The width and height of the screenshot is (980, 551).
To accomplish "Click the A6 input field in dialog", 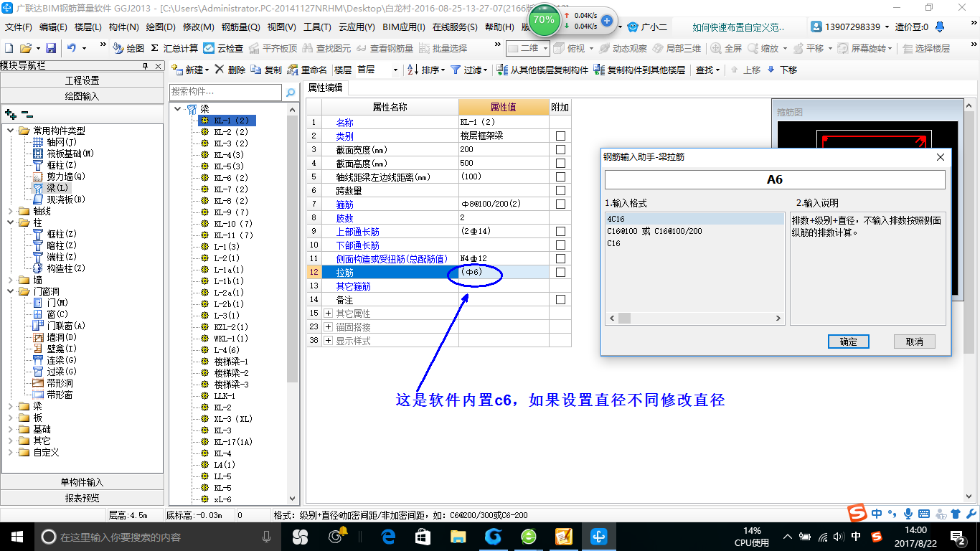I will (775, 179).
